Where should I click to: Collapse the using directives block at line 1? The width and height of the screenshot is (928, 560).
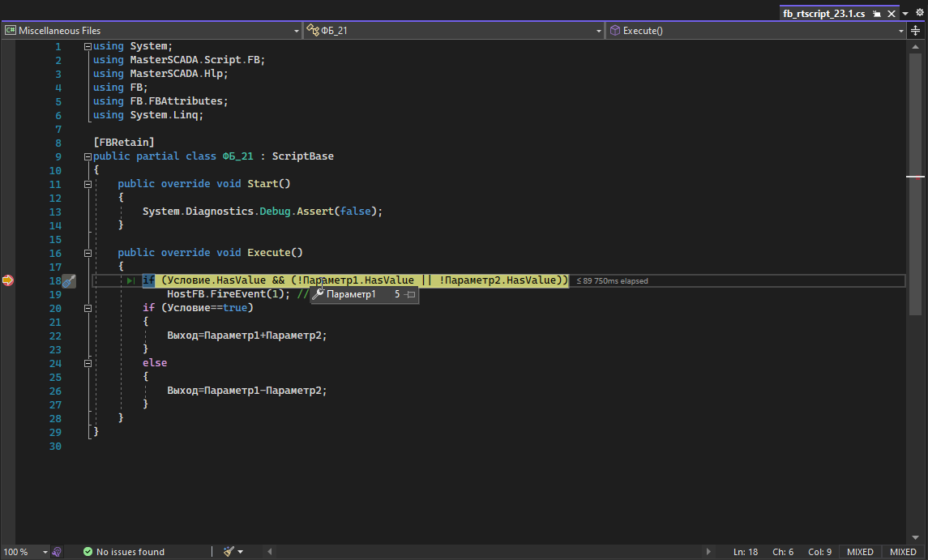[88, 46]
